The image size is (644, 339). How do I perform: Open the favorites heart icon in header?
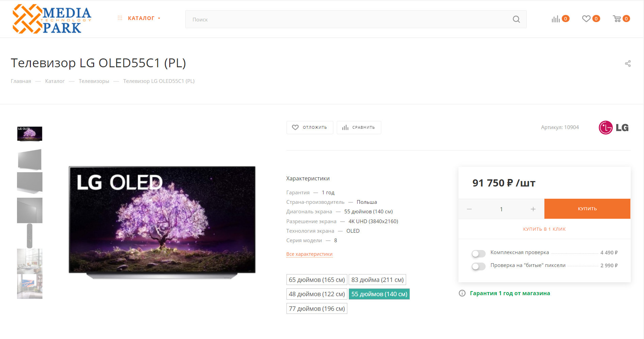[586, 19]
